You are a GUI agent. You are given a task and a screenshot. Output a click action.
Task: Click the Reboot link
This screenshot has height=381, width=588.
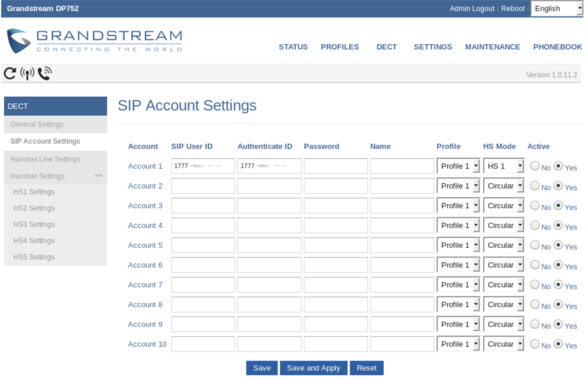coord(513,9)
